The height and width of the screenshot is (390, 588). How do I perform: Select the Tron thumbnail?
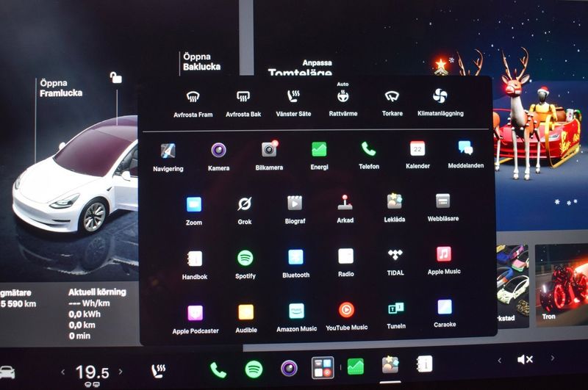(x=562, y=285)
